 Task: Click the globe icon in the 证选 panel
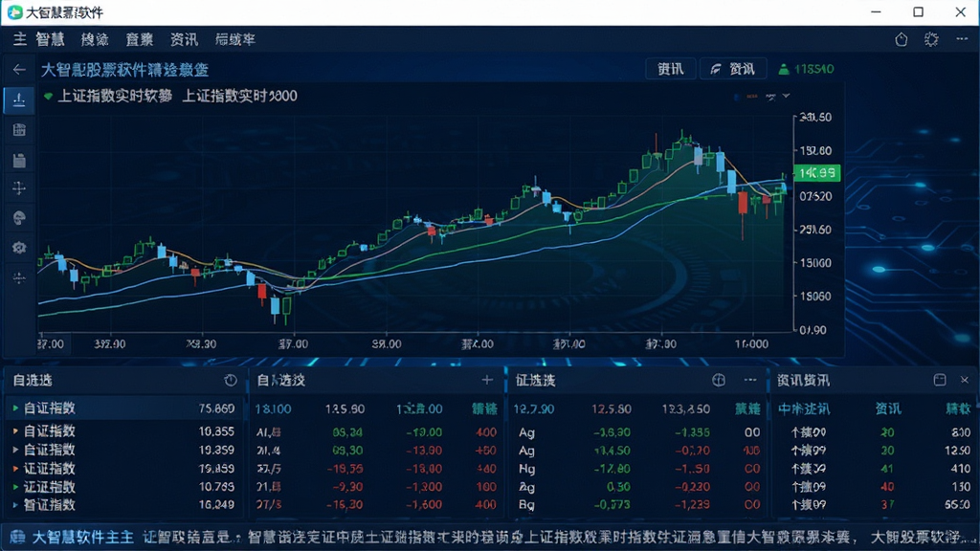(719, 380)
